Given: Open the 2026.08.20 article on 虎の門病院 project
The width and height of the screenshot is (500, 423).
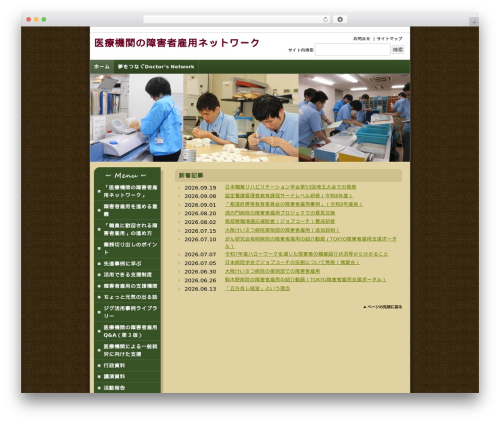Looking at the screenshot, I should (280, 213).
